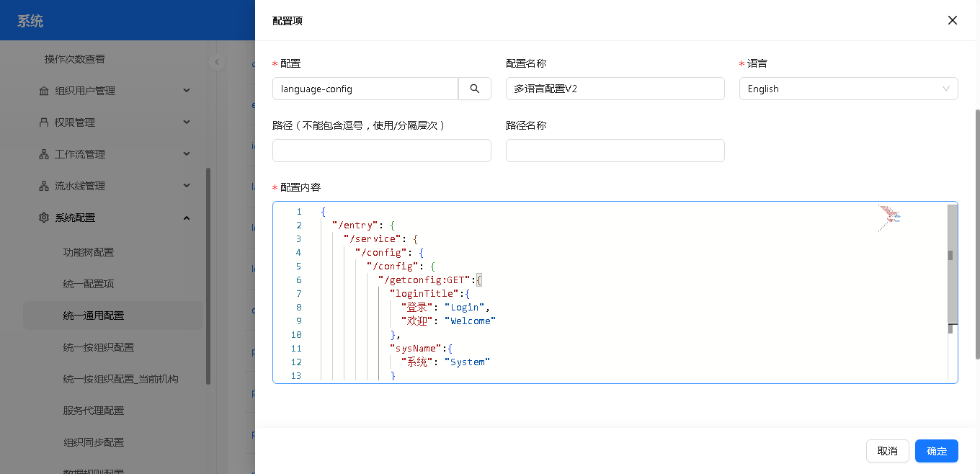The height and width of the screenshot is (474, 980).
Task: Expand the 组织用户管理 menu chevron
Action: [x=187, y=91]
